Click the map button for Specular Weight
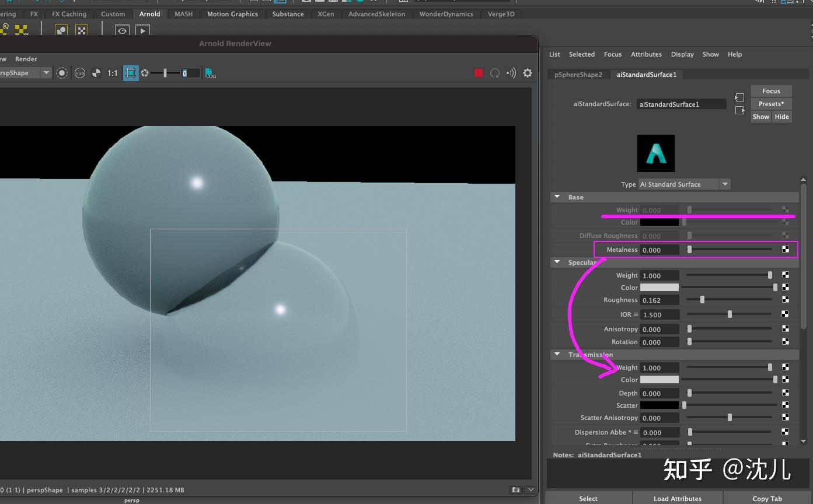The width and height of the screenshot is (813, 504). 786,275
